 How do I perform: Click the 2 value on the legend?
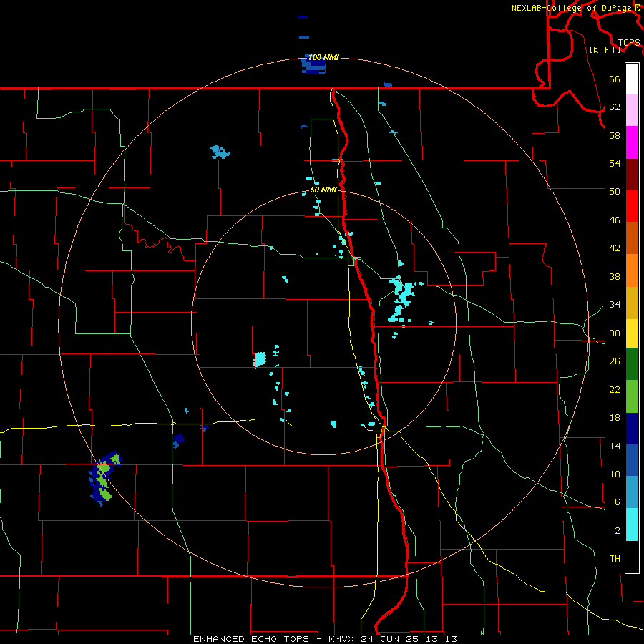point(618,530)
